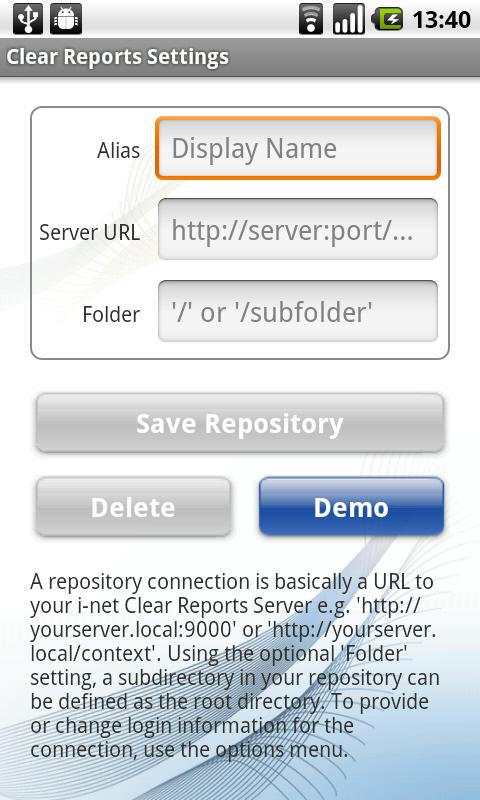Tap the Clear Reports Settings title bar
This screenshot has height=800, width=480.
[x=240, y=57]
